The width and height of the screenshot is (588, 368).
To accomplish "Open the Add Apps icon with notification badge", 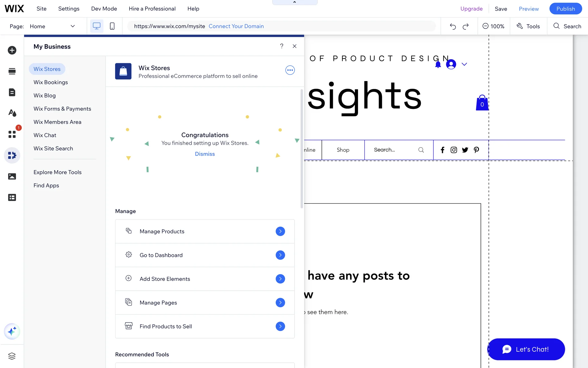I will click(12, 134).
